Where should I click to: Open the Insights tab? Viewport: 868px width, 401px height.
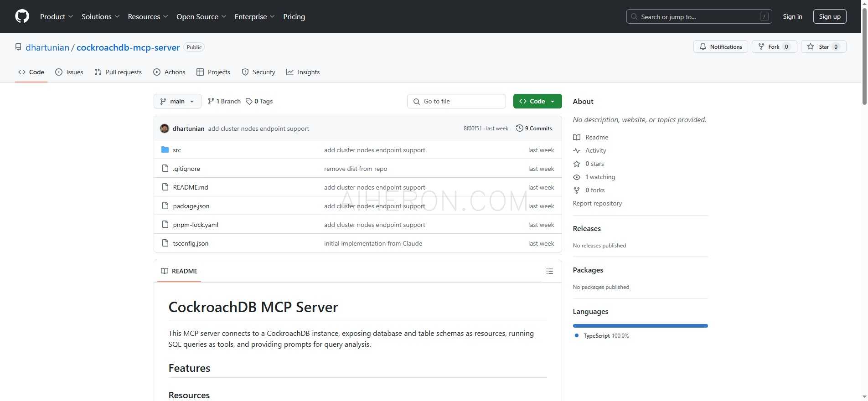coord(303,72)
